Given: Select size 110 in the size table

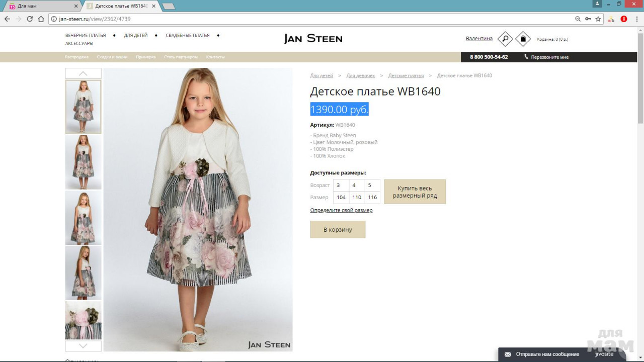Looking at the screenshot, I should [x=357, y=198].
